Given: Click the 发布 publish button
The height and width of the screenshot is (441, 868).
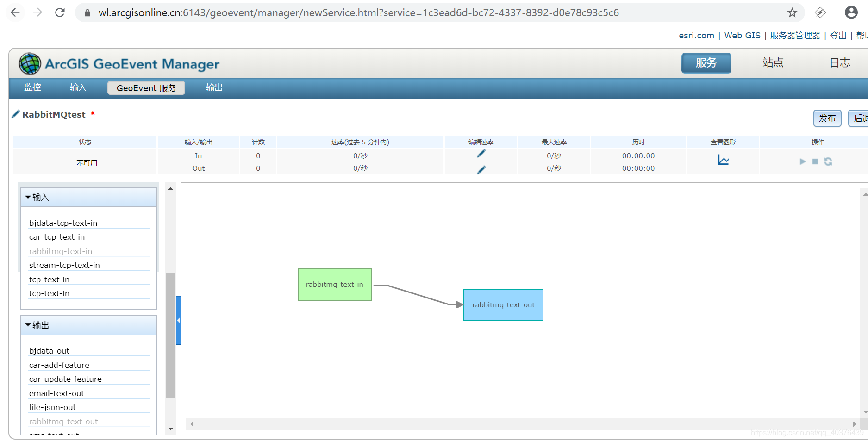Looking at the screenshot, I should [x=827, y=118].
